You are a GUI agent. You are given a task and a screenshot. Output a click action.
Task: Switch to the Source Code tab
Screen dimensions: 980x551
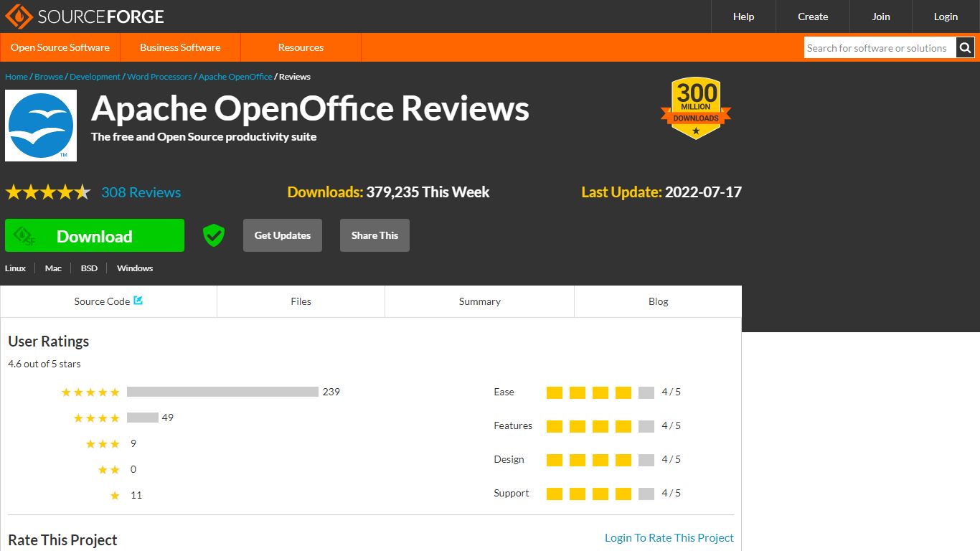click(108, 301)
